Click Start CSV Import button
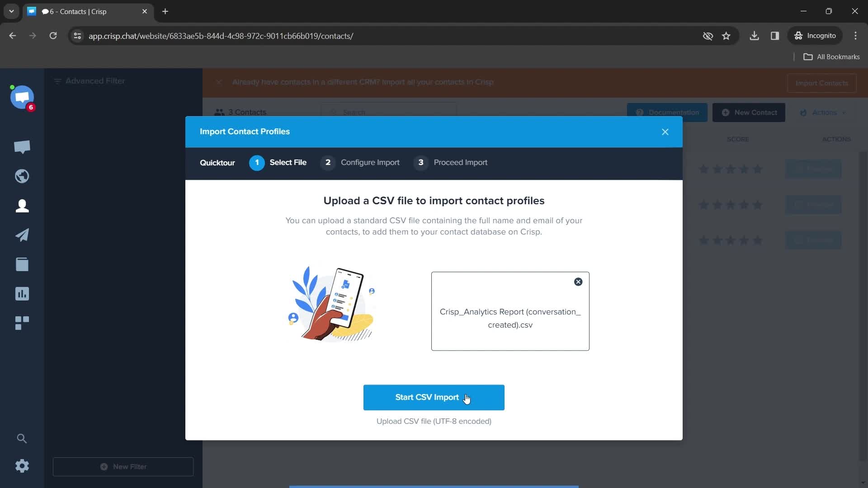The height and width of the screenshot is (488, 868). click(x=434, y=398)
